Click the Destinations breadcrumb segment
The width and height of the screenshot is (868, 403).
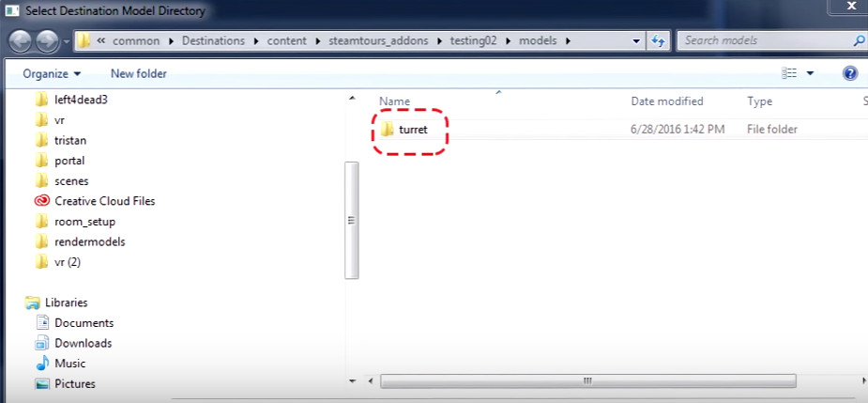click(212, 41)
